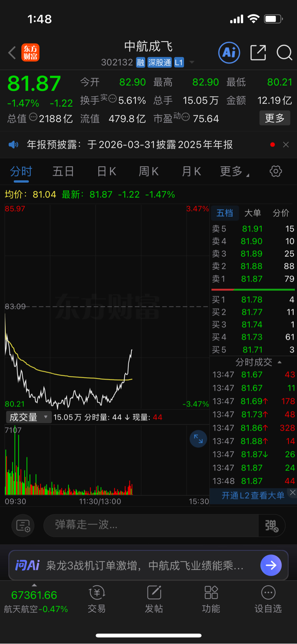Switch to the 五日 tab
The image size is (297, 644).
pyautogui.click(x=63, y=171)
